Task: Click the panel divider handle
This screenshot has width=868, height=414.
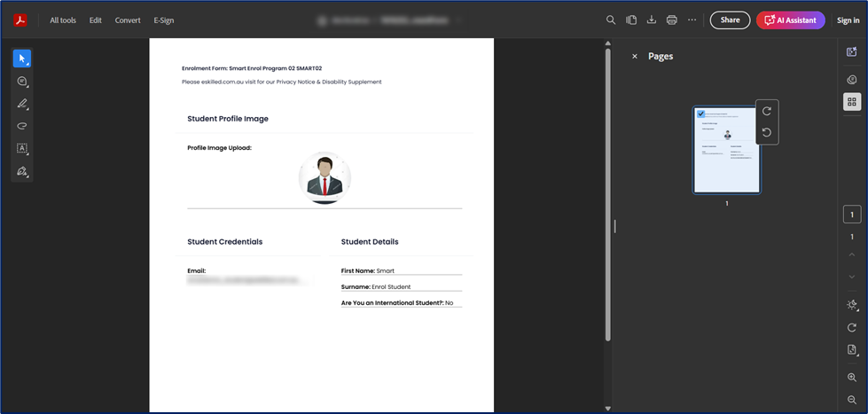Action: tap(614, 226)
